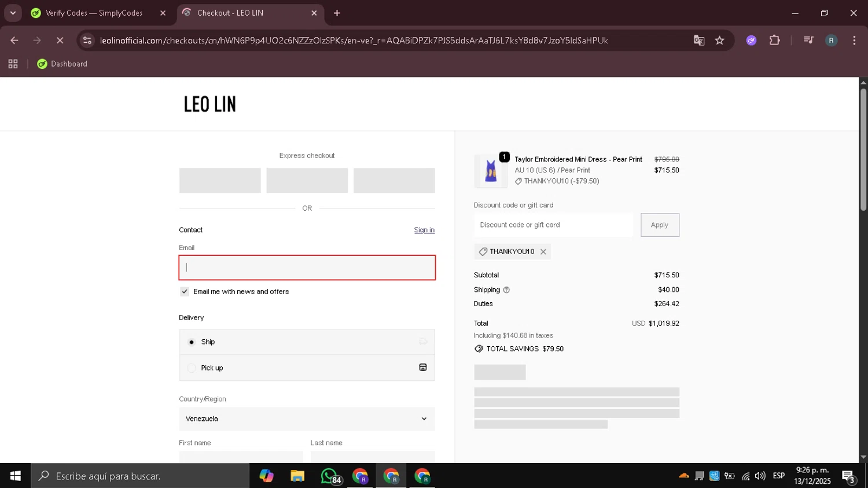
Task: Open Chrome extensions puzzle icon
Action: pyautogui.click(x=774, y=41)
